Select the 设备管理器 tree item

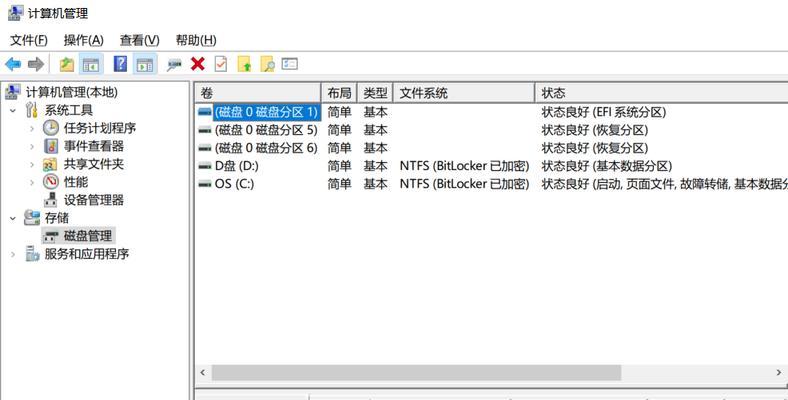(93, 200)
